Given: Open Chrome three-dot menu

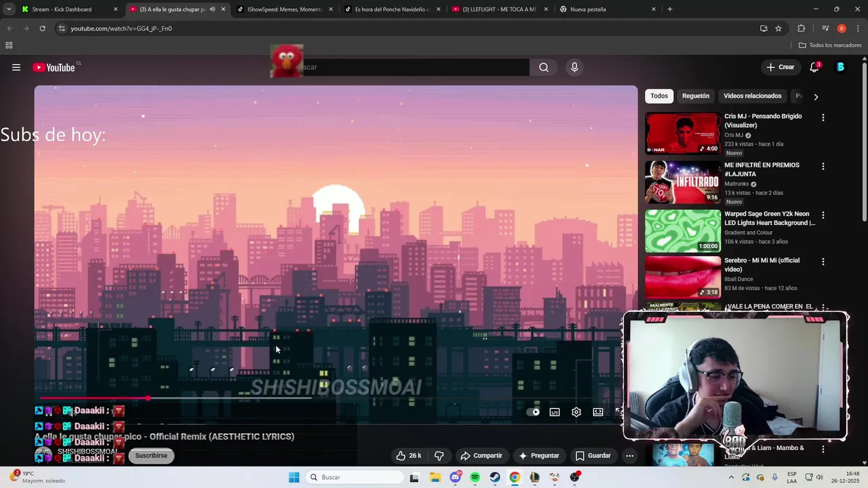Looking at the screenshot, I should [x=859, y=28].
